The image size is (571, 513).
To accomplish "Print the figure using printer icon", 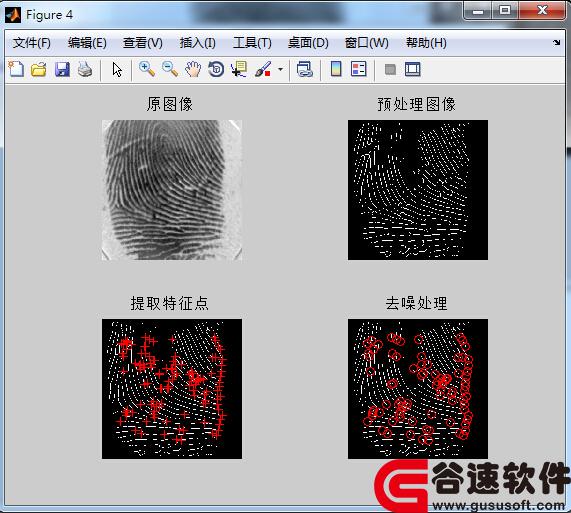I will [x=85, y=69].
